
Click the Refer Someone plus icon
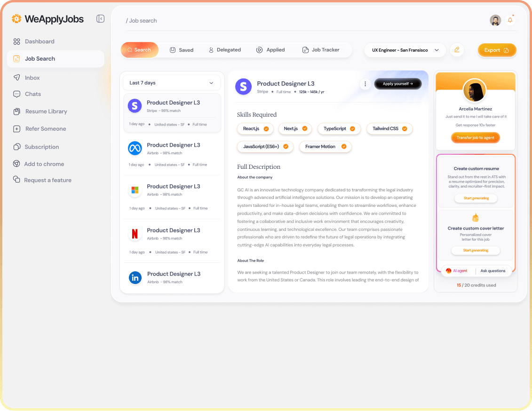point(16,129)
